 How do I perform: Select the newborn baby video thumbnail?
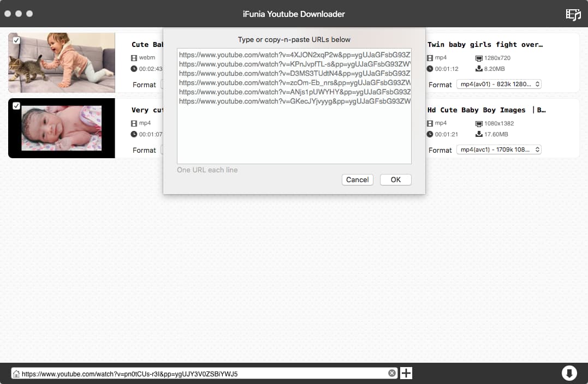pos(61,128)
